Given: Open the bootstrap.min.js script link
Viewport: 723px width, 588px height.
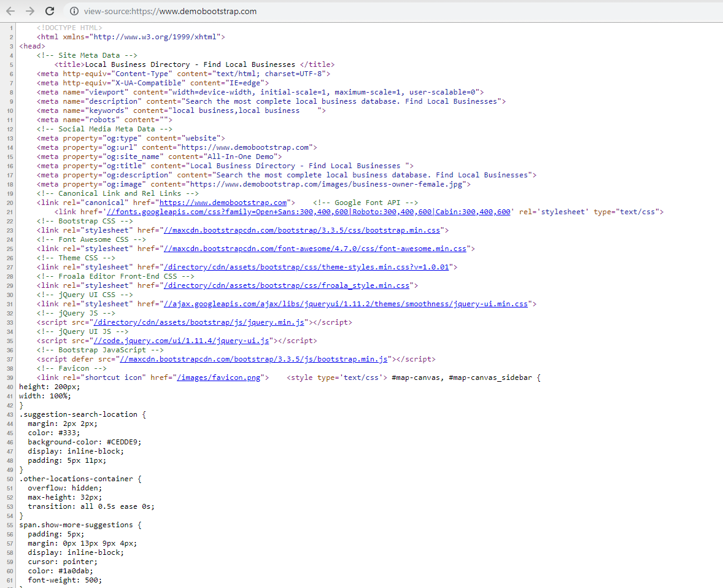Looking at the screenshot, I should (254, 359).
